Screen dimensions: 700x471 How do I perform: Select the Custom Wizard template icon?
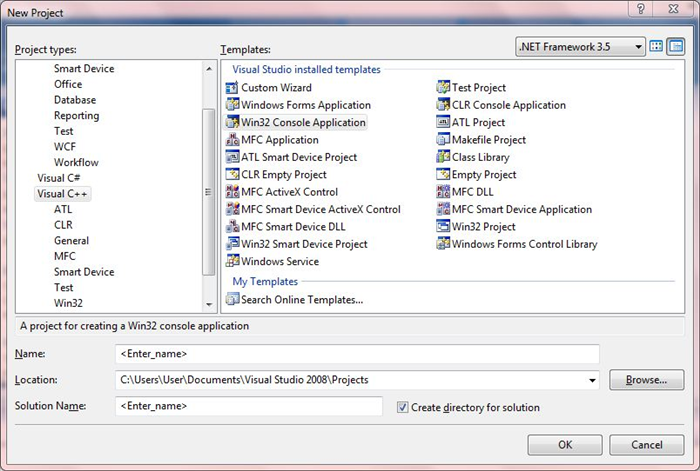click(x=232, y=88)
